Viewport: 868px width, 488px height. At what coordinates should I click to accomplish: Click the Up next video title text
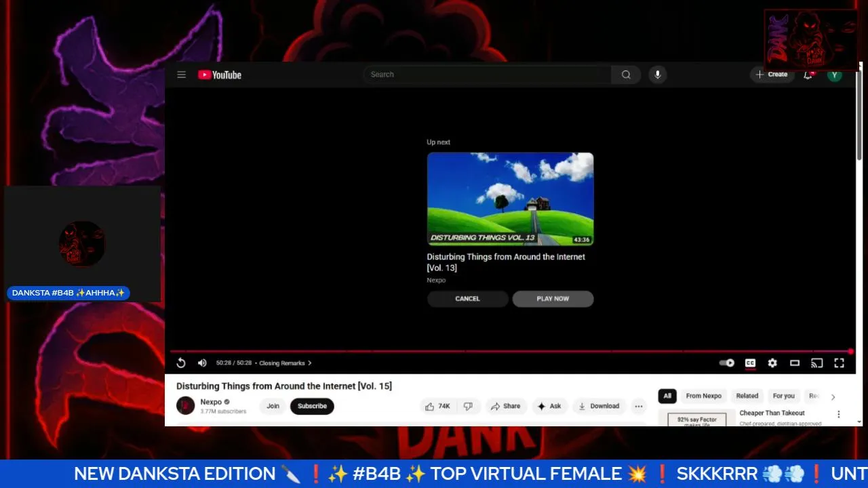tap(506, 262)
